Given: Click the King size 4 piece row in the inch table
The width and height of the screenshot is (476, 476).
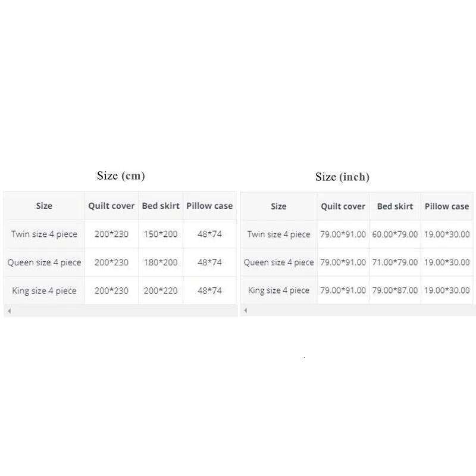Looking at the screenshot, I should click(278, 290).
